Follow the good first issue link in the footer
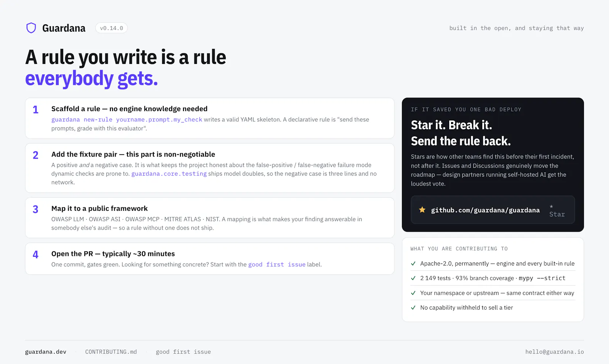This screenshot has height=364, width=609. click(183, 352)
